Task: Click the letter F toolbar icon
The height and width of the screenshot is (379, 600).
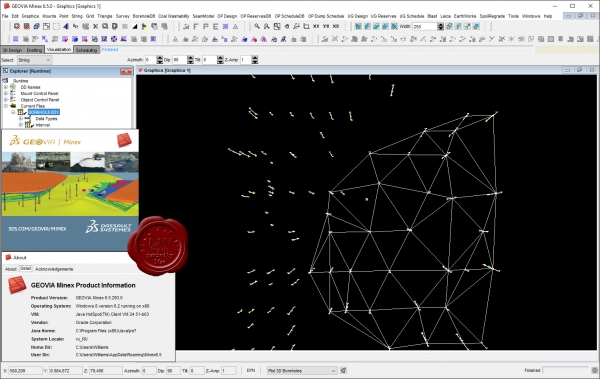Action: (196, 26)
